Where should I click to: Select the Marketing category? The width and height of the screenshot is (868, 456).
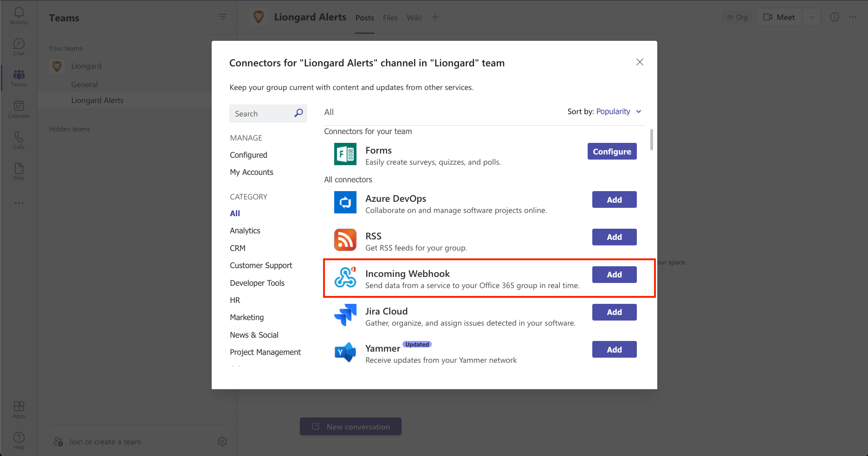pyautogui.click(x=247, y=317)
